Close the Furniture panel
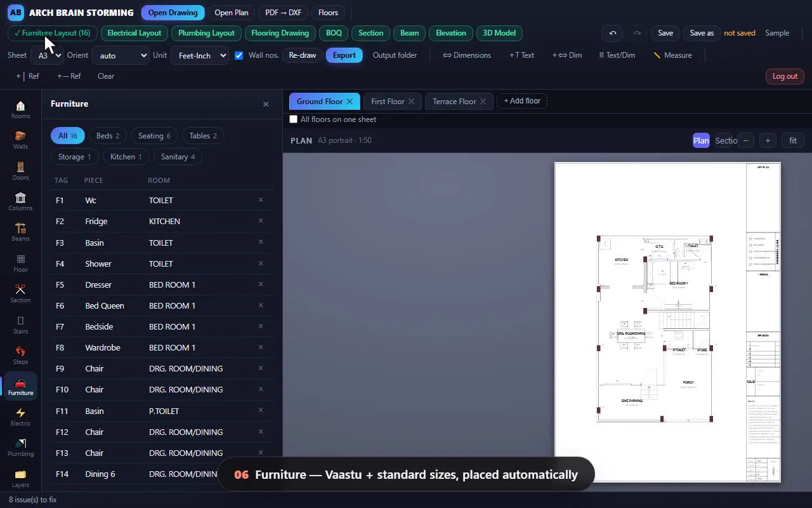Screen dimensions: 812x508 (266, 104)
